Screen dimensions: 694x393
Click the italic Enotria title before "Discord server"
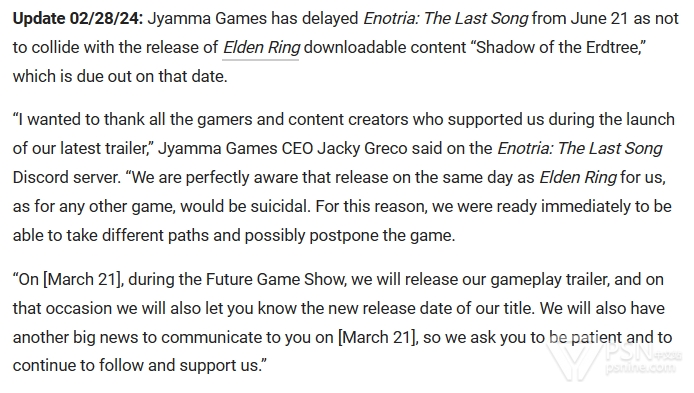click(580, 148)
